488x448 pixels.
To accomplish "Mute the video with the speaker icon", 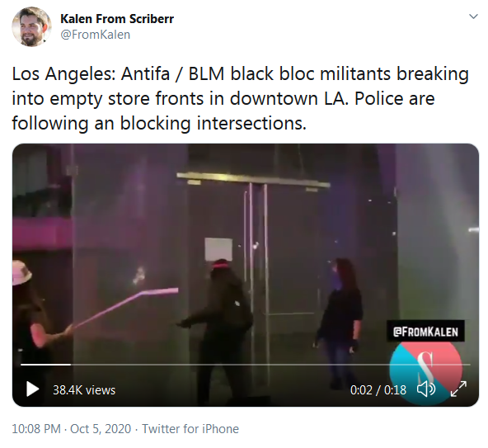I will [426, 389].
